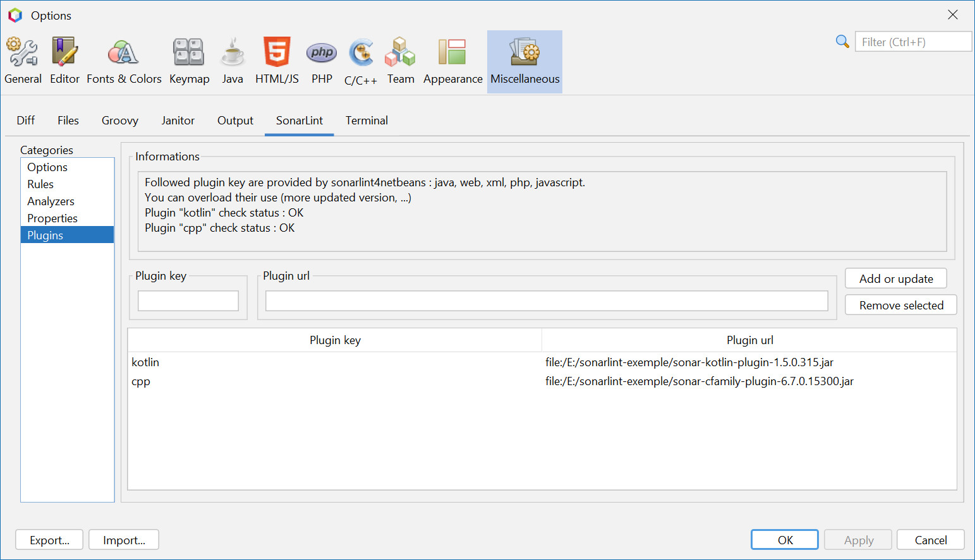Image resolution: width=975 pixels, height=560 pixels.
Task: Open the PHP settings icon
Action: pyautogui.click(x=322, y=61)
